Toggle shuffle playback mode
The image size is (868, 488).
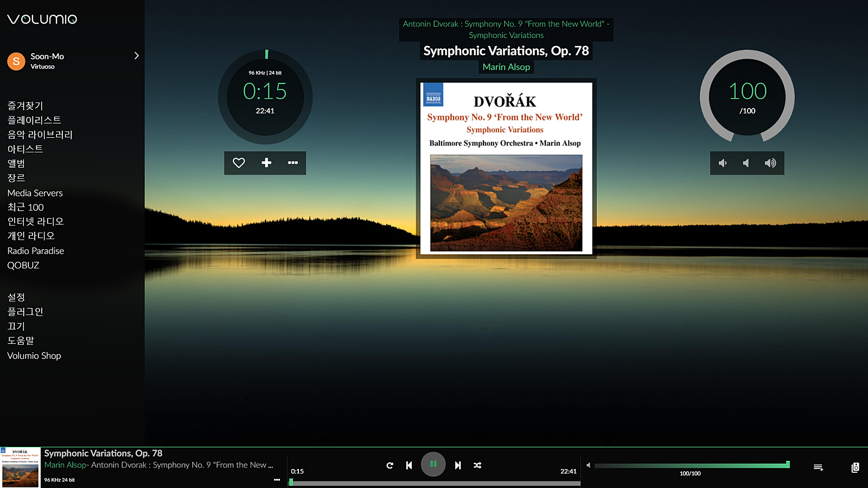click(x=477, y=465)
